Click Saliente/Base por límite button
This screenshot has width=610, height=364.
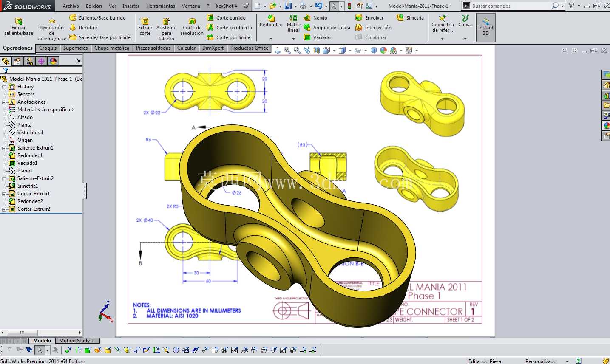(x=100, y=37)
